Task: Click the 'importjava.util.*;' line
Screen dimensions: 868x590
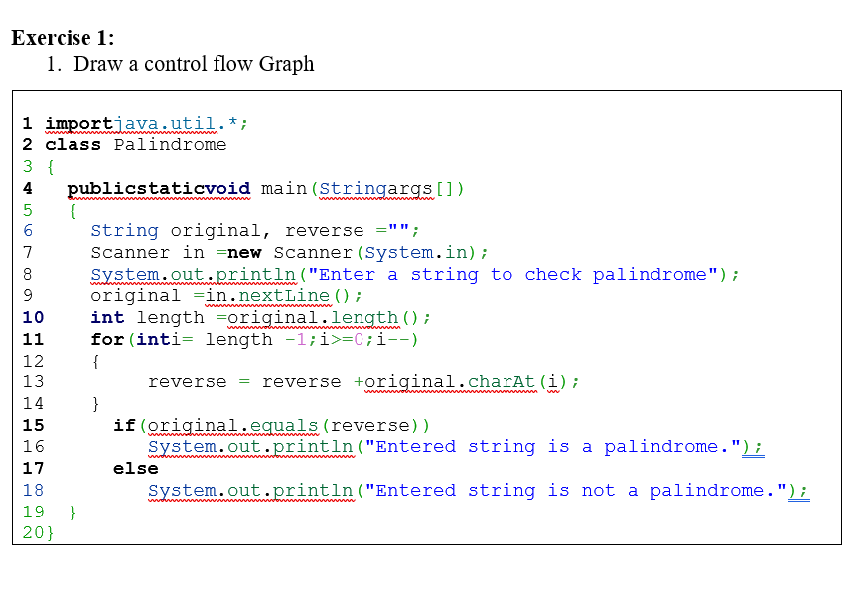Action: (146, 123)
